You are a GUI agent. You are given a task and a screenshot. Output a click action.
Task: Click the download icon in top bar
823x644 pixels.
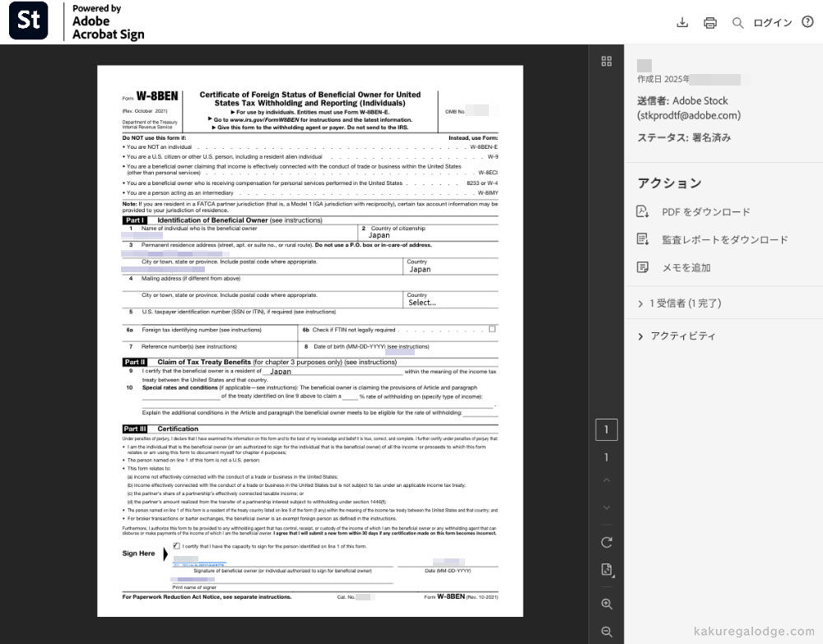[681, 22]
